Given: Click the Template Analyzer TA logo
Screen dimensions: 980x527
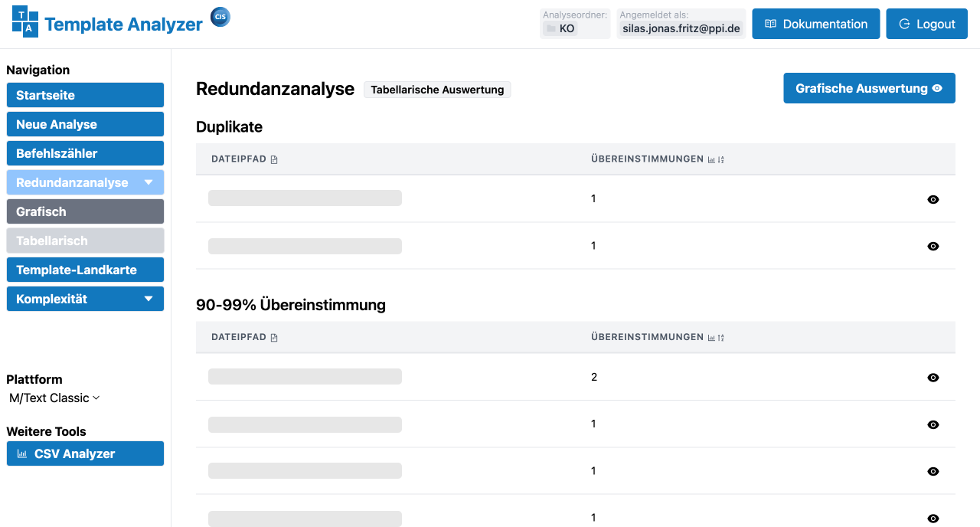Looking at the screenshot, I should 25,21.
